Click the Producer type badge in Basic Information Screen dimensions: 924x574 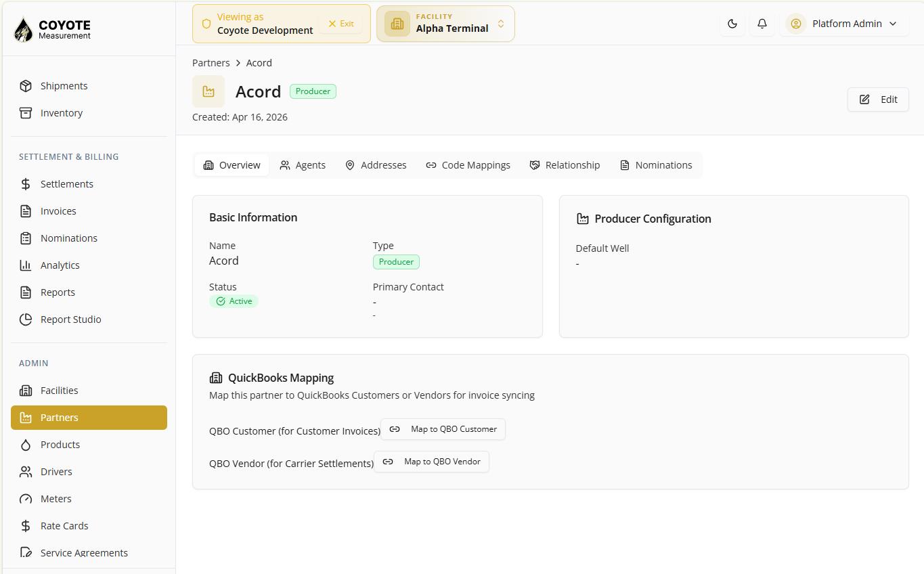pyautogui.click(x=396, y=262)
